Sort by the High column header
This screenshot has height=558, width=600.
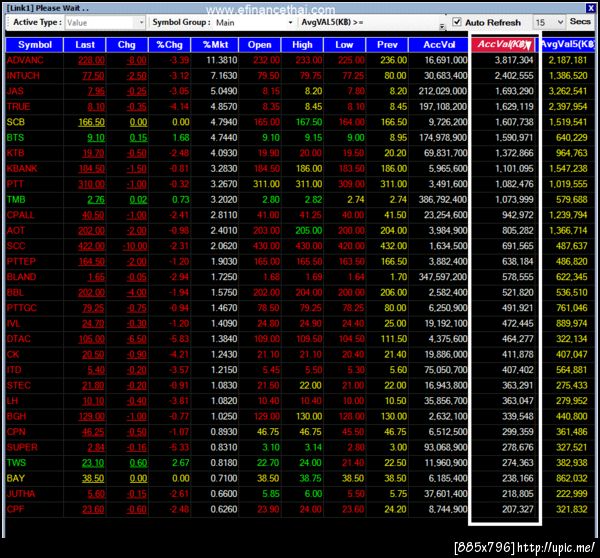(x=302, y=45)
